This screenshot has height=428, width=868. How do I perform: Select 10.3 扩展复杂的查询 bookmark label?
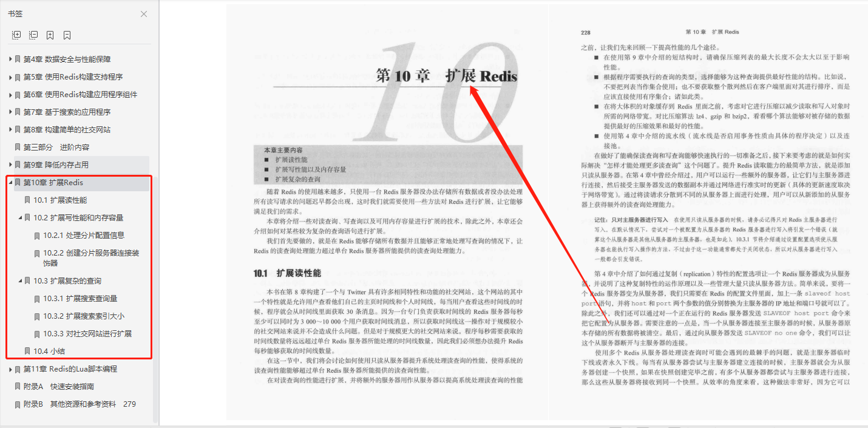tap(67, 281)
